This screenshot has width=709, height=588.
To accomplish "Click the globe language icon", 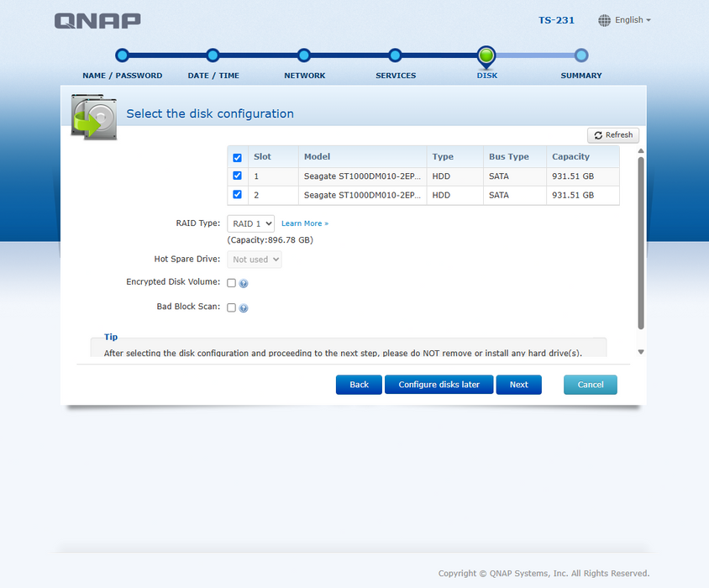I will 605,20.
